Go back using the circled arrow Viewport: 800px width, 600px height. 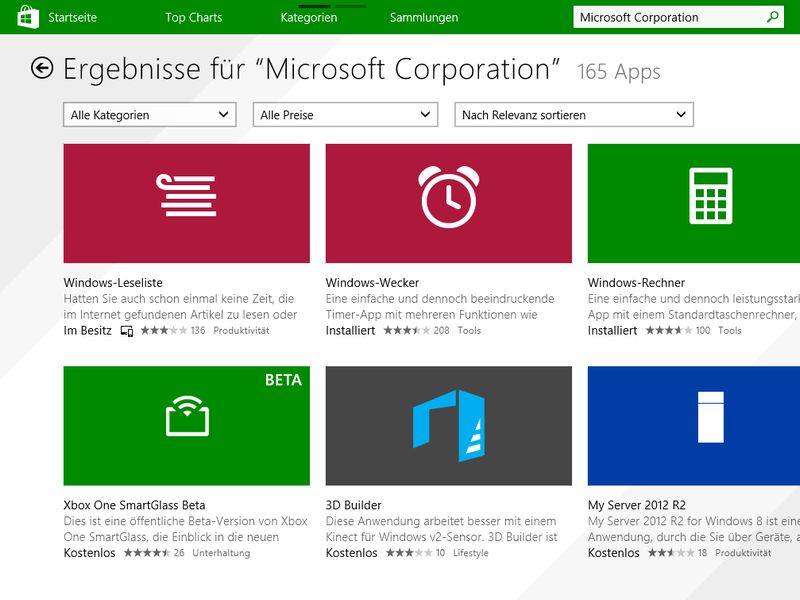(42, 68)
